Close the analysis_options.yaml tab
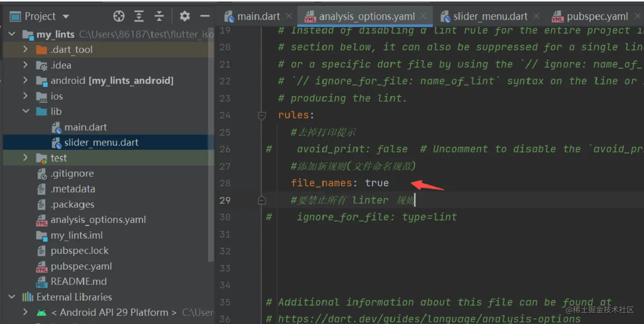 (423, 16)
